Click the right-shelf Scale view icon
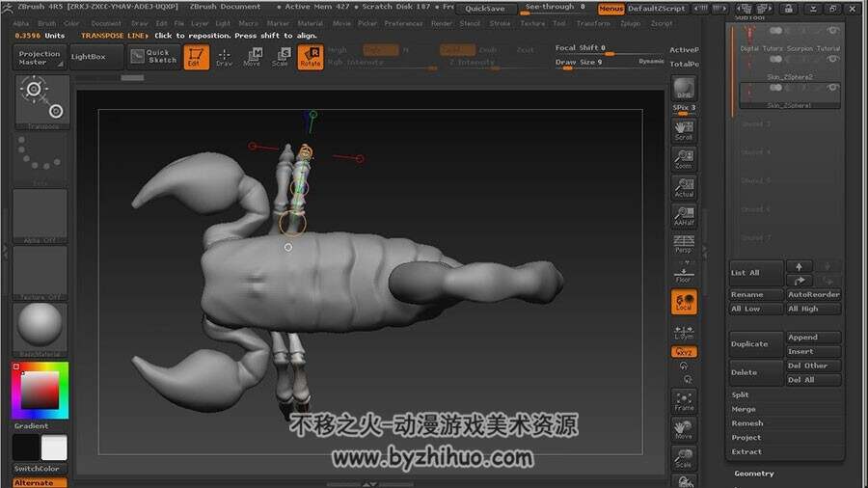The height and width of the screenshot is (488, 868). [684, 458]
